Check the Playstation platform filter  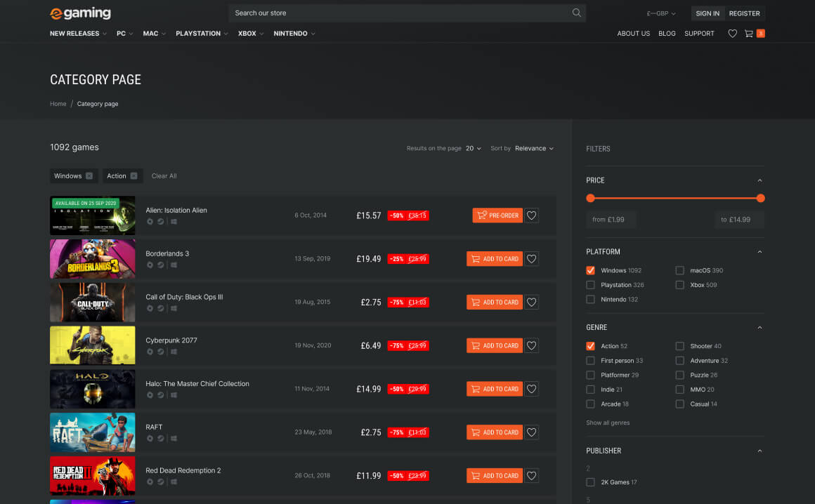pyautogui.click(x=590, y=285)
